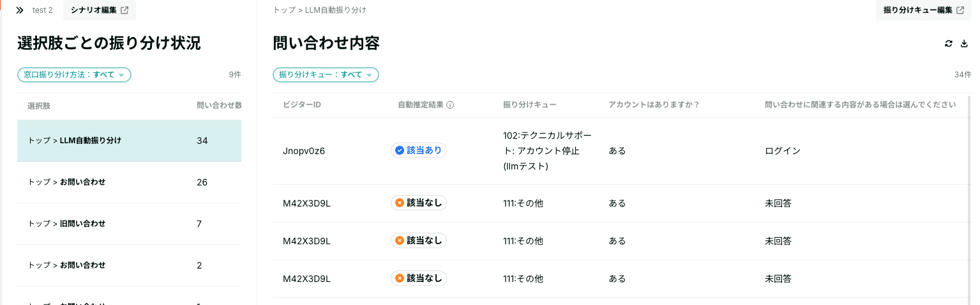
Task: Click the double-chevron sidebar expand icon
Action: pos(20,10)
